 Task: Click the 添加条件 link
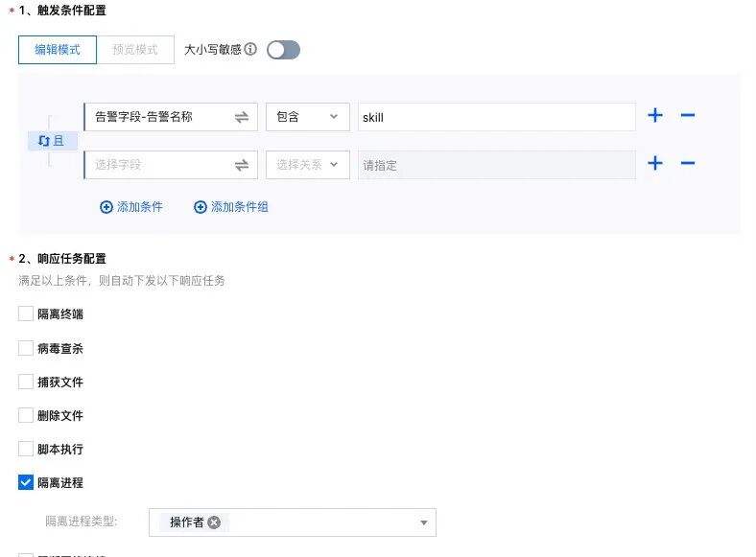(x=131, y=207)
